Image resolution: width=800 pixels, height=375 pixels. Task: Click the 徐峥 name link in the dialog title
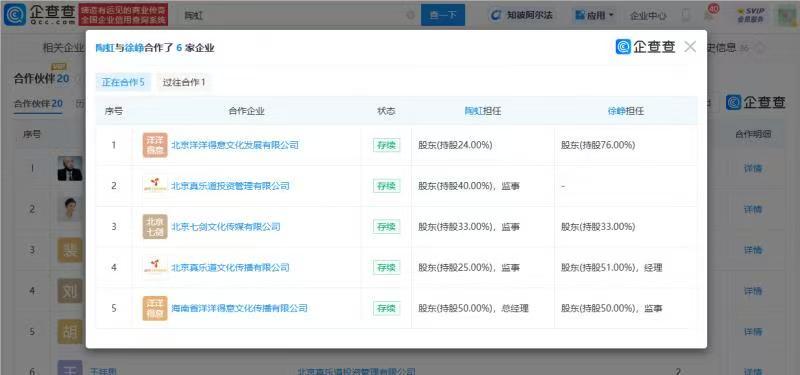pyautogui.click(x=133, y=48)
